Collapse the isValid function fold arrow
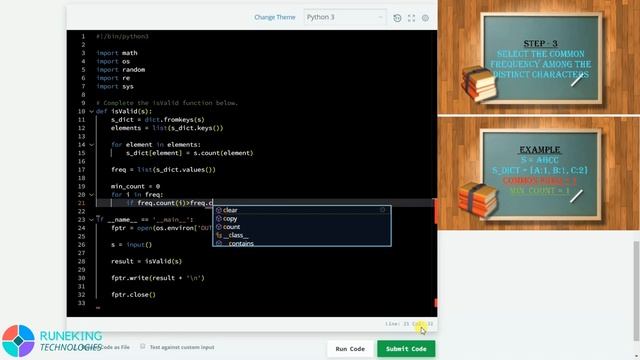This screenshot has width=640, height=360. [x=91, y=111]
